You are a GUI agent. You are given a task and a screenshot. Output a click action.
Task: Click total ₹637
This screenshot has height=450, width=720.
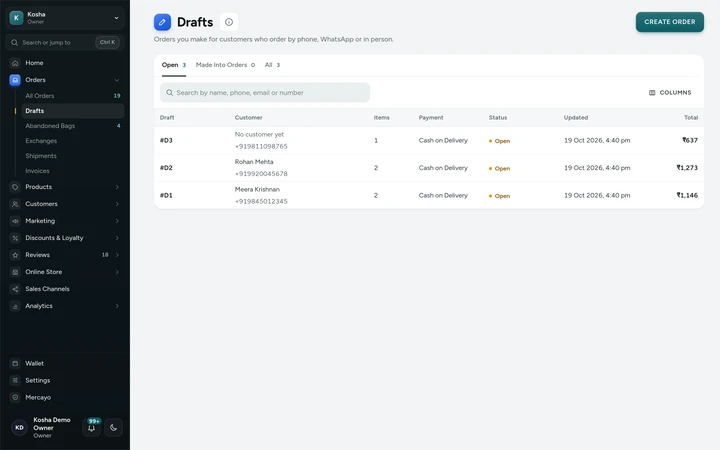[690, 141]
